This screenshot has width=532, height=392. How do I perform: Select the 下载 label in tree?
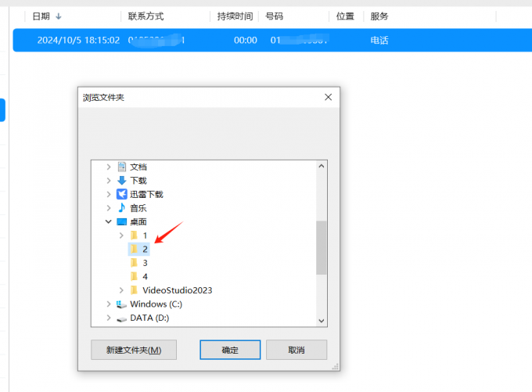pos(138,180)
